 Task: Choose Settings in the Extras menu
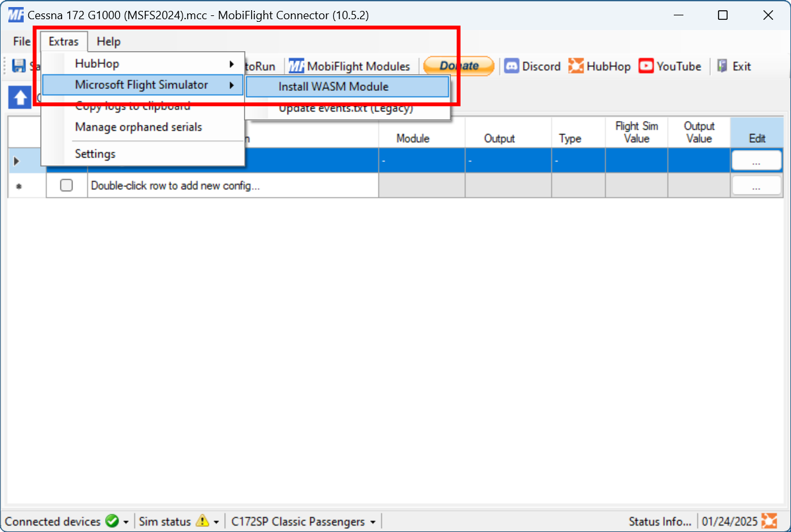pyautogui.click(x=95, y=154)
